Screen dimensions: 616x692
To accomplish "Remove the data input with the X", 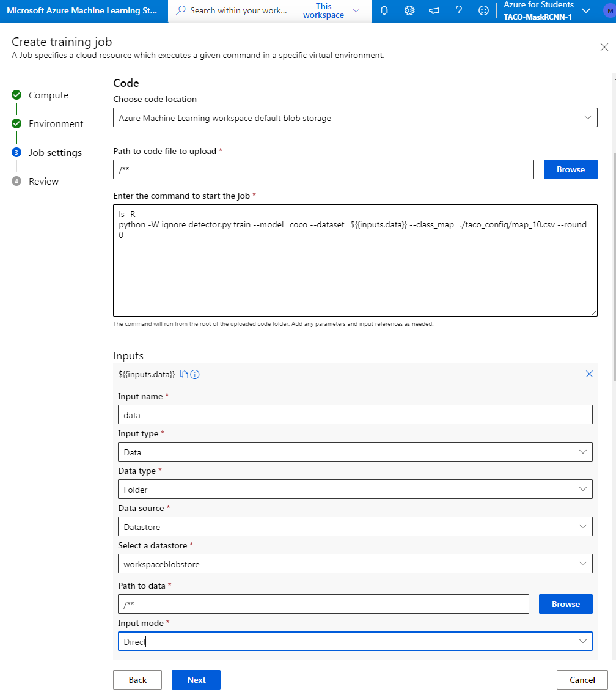I will pos(589,374).
